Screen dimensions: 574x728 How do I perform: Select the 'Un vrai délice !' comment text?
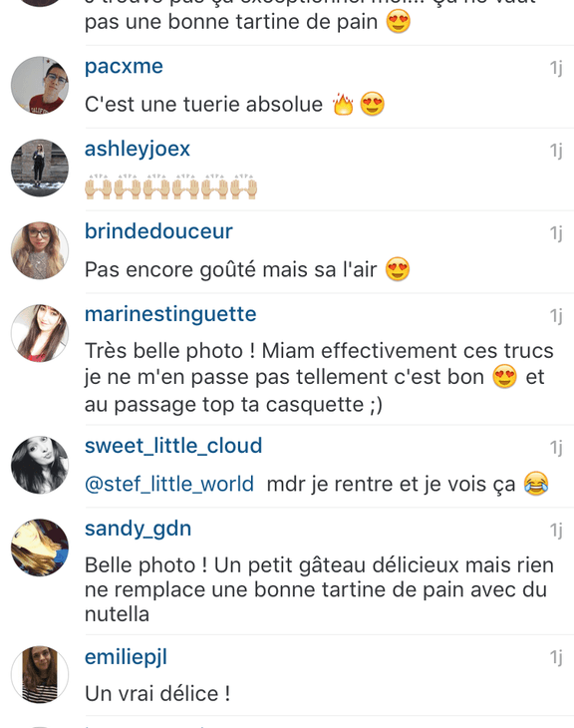(x=157, y=694)
